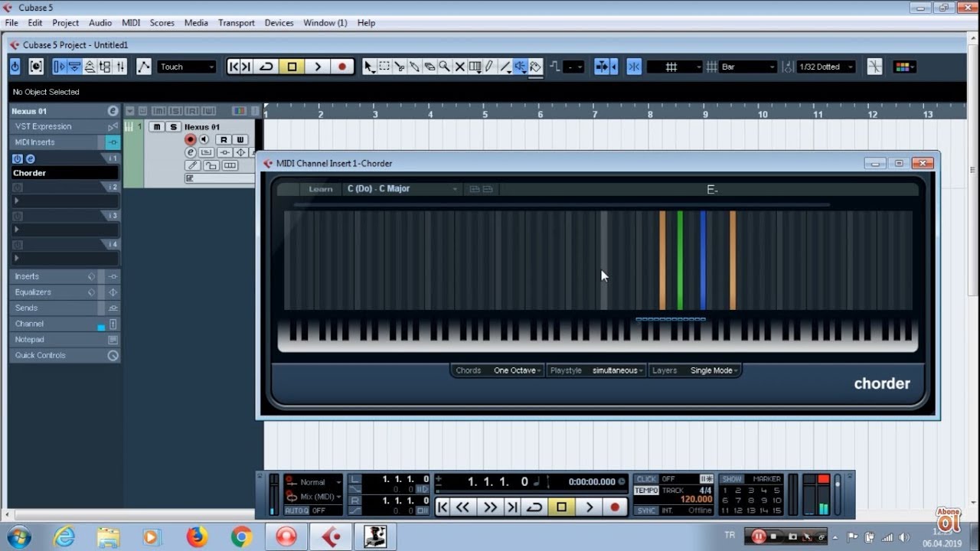Viewport: 980px width, 551px height.
Task: Toggle Record Enable on Nexus 01 track
Action: [x=190, y=139]
